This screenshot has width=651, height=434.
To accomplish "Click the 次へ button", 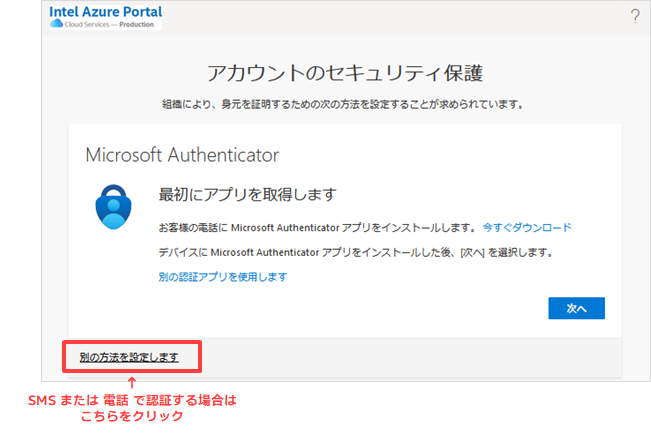I will coord(576,308).
